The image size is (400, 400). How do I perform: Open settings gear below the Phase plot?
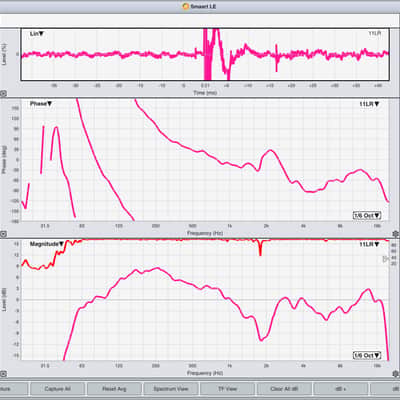pyautogui.click(x=396, y=234)
